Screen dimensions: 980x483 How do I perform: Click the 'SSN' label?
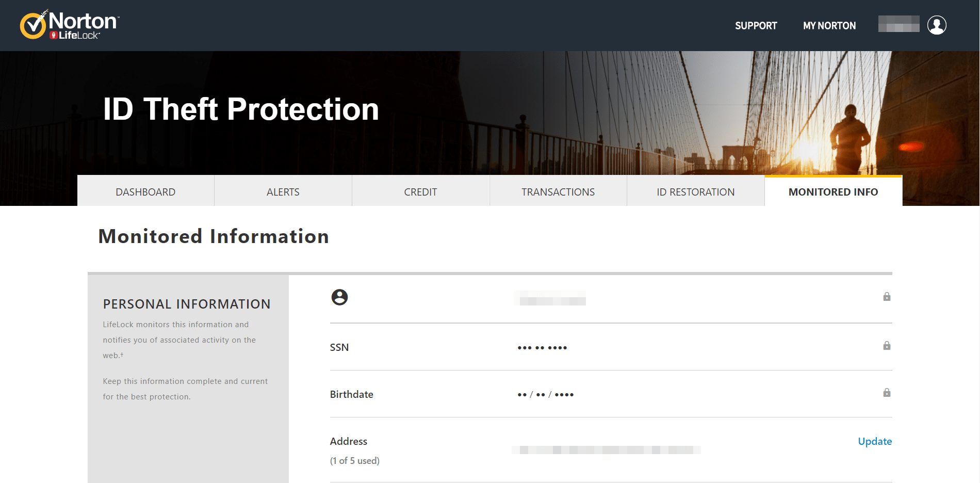pos(339,347)
